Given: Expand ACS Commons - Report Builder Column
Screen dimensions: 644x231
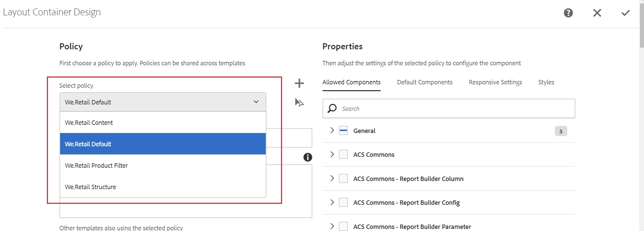Looking at the screenshot, I should 332,178.
